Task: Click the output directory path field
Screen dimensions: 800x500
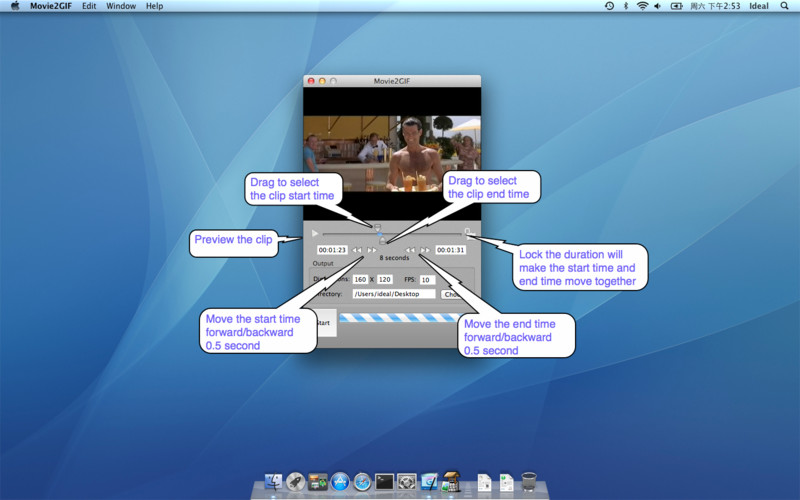Action: [394, 294]
